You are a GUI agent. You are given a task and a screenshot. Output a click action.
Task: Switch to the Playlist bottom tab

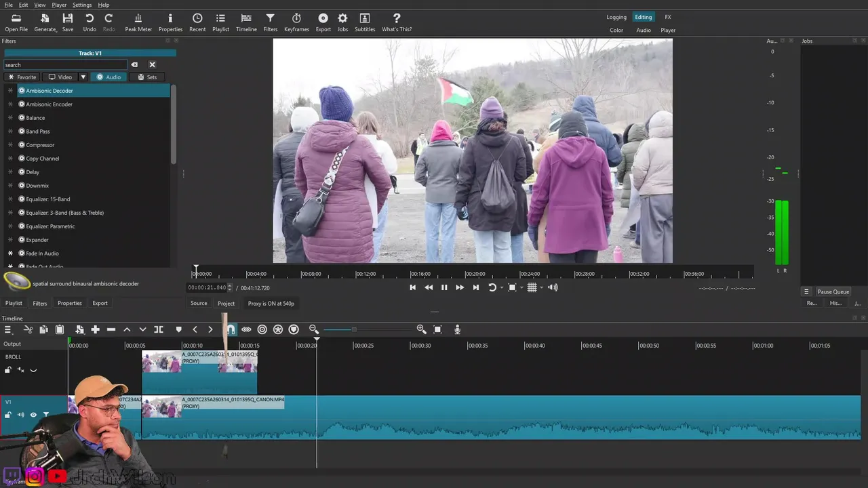[14, 303]
